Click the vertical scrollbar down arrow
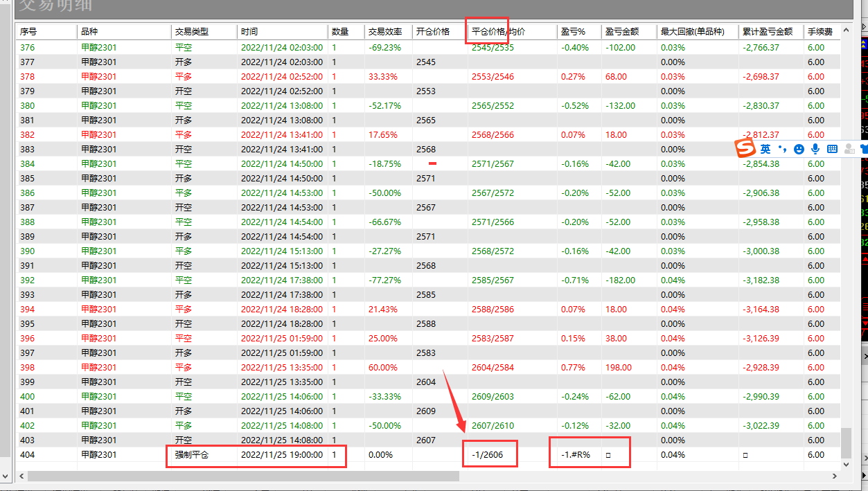868x491 pixels. coord(847,463)
